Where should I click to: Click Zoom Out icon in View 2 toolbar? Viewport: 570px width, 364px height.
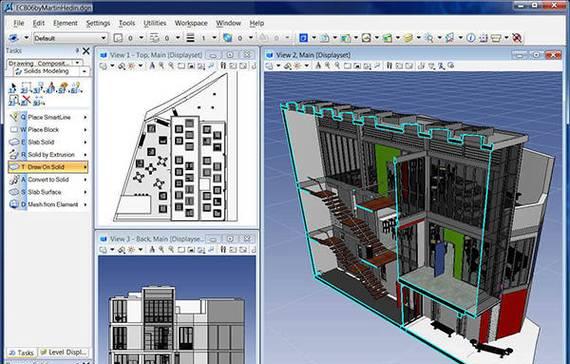click(337, 66)
